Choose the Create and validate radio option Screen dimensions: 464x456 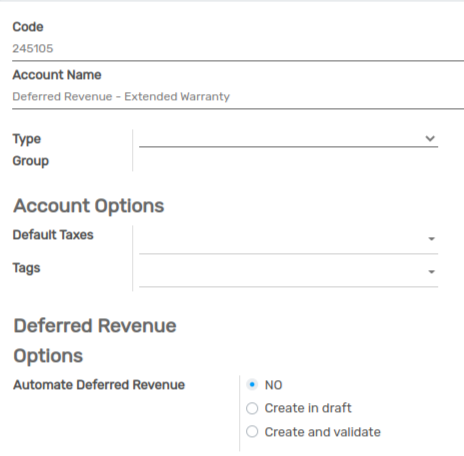(252, 432)
